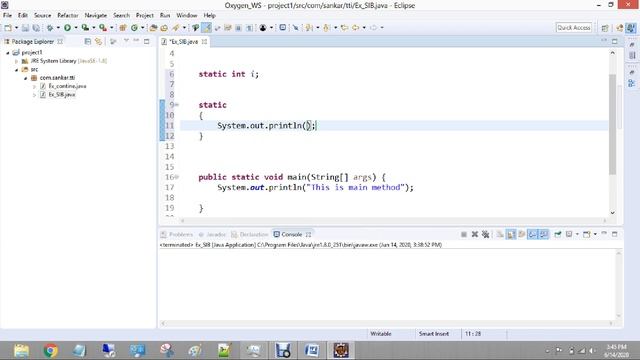The height and width of the screenshot is (360, 640).
Task: Click the Coverage run icon
Action: (x=85, y=28)
